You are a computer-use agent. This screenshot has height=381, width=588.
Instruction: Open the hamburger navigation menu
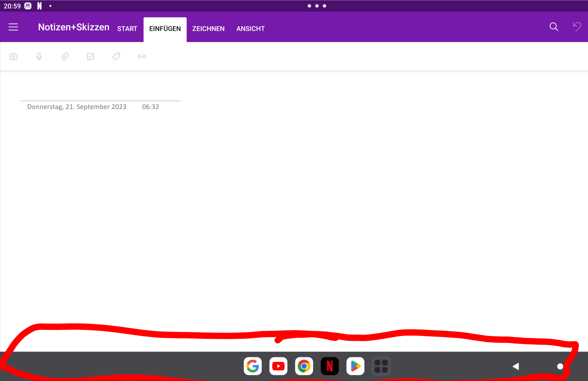[x=13, y=27]
